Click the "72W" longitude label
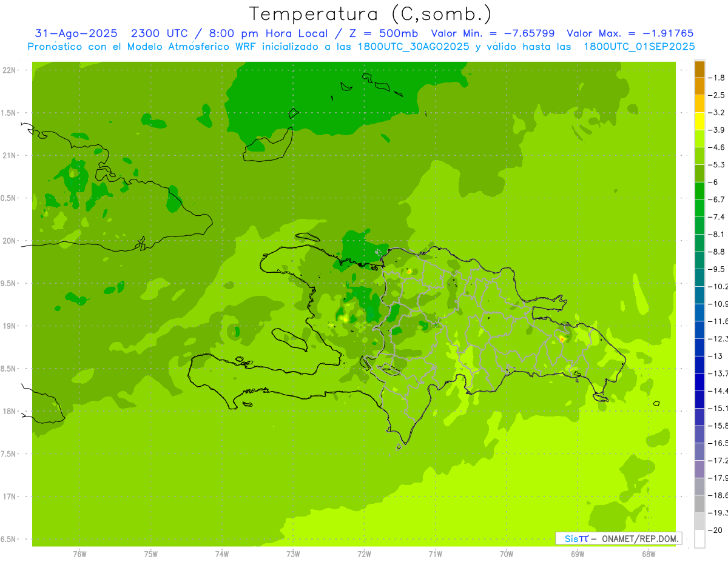 (x=364, y=554)
